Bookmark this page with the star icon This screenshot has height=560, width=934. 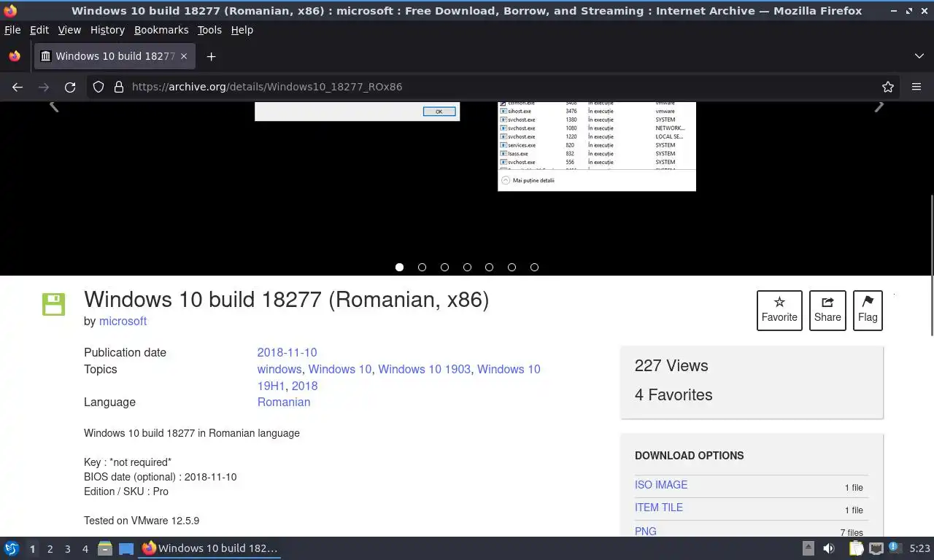[888, 87]
